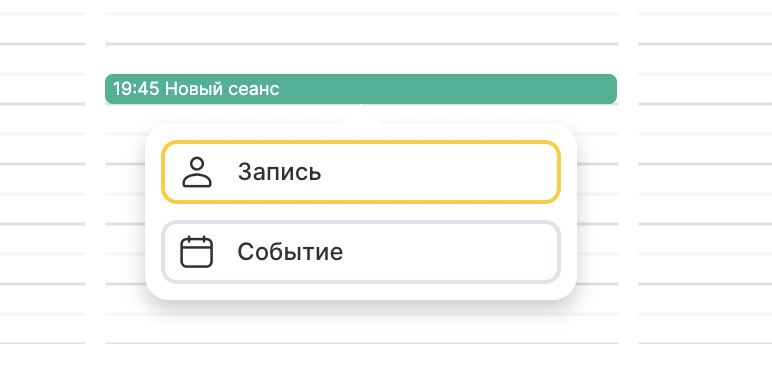
Task: Click the bottom empty slot in the left column
Action: pyautogui.click(x=43, y=328)
